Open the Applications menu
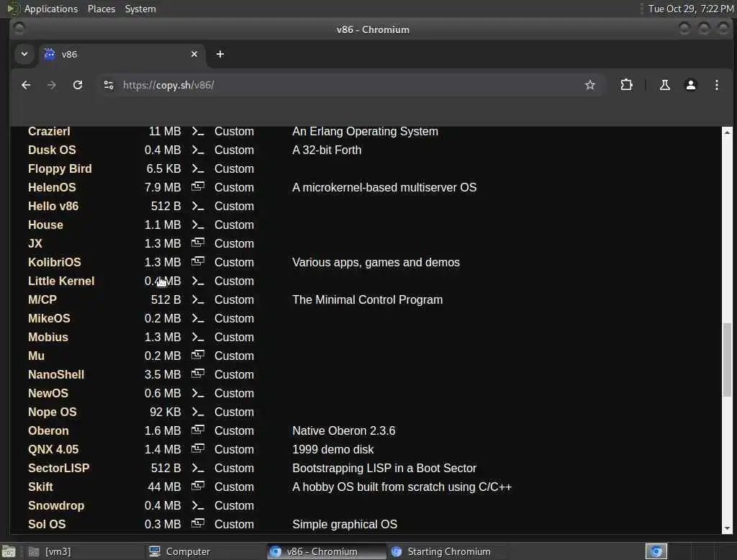737x560 pixels. click(x=51, y=9)
